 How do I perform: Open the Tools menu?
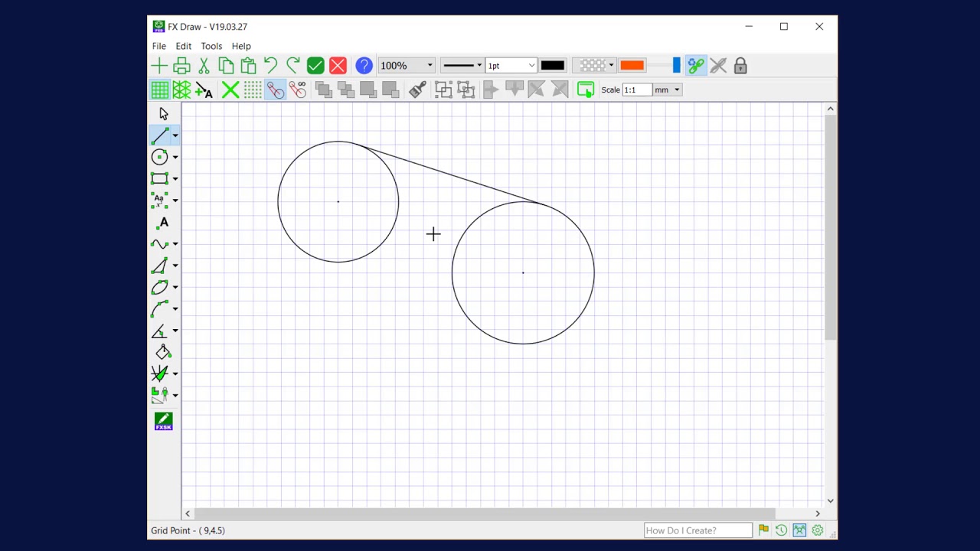[x=211, y=46]
